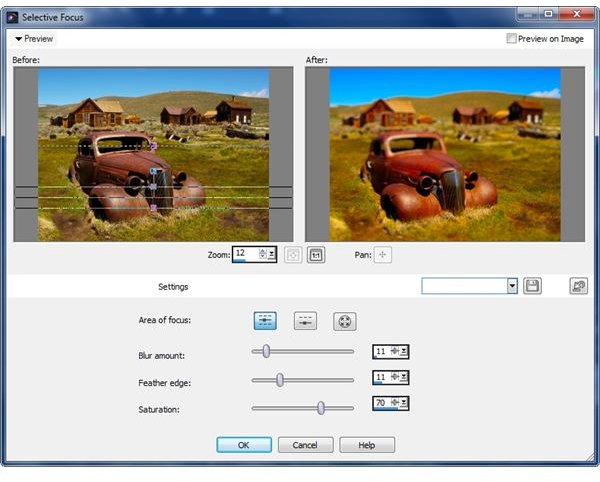The image size is (600, 482).
Task: Click the Before preview image
Action: point(153,154)
